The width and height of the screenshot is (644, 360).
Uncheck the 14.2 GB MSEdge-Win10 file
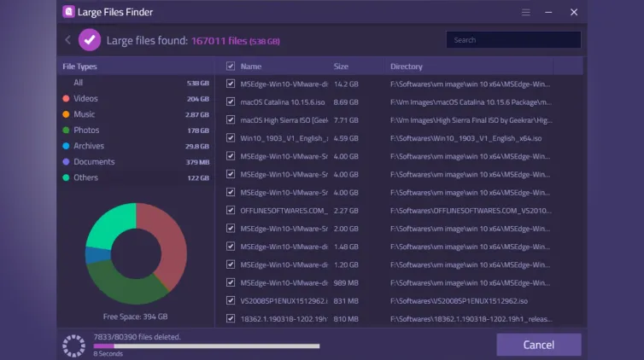coord(231,84)
